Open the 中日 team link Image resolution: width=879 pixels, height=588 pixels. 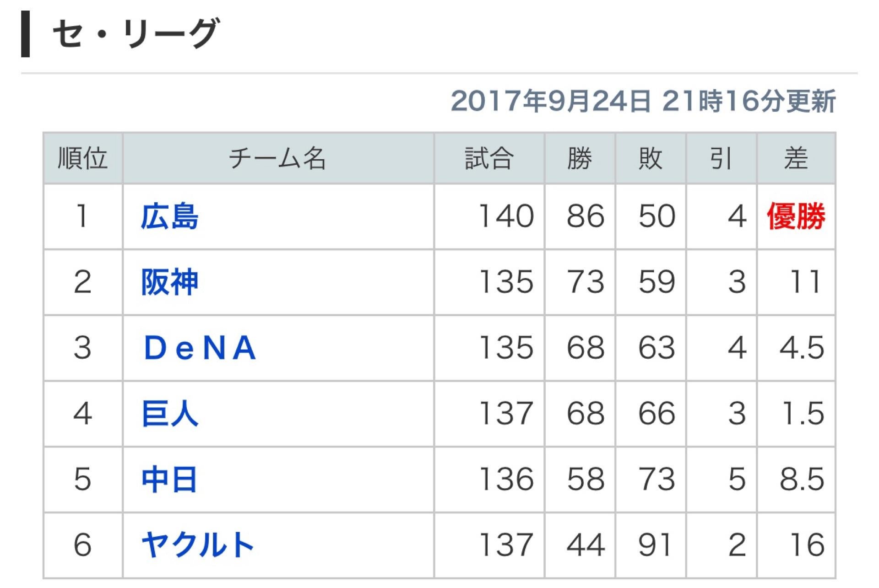pyautogui.click(x=169, y=480)
